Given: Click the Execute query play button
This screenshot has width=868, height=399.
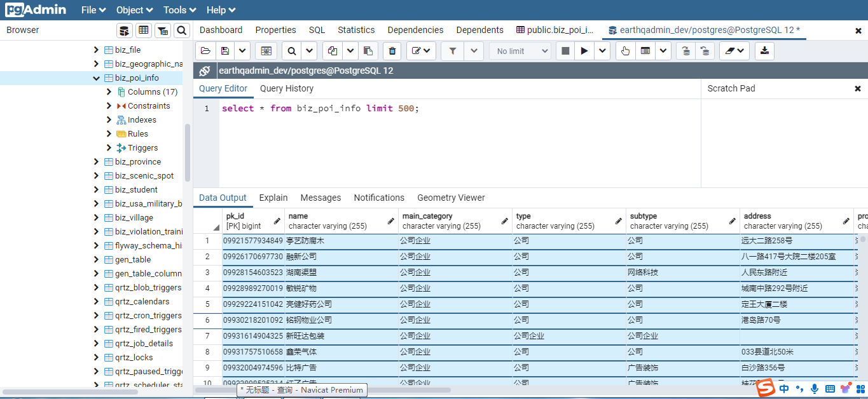Looking at the screenshot, I should coord(584,51).
